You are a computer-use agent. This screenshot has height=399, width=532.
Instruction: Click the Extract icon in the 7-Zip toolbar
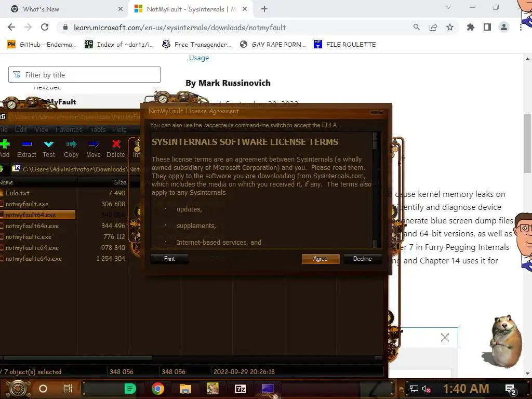[x=26, y=149]
